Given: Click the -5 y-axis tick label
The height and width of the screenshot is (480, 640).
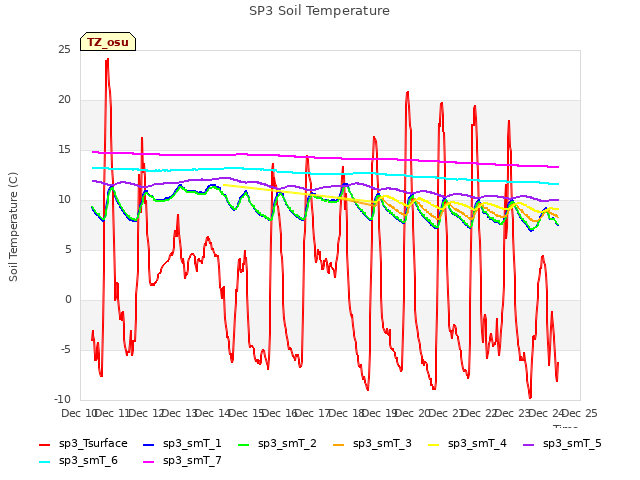Looking at the screenshot, I should (x=66, y=350).
